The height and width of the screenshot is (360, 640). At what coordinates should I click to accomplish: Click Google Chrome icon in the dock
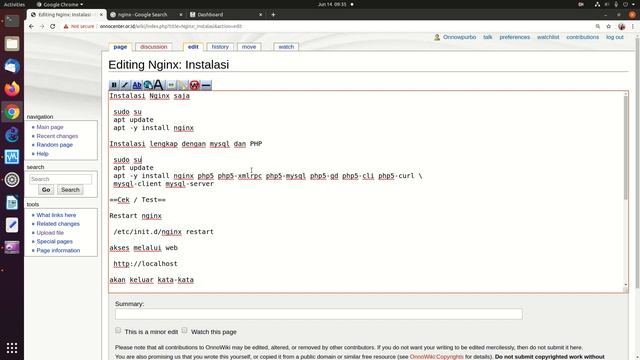tap(12, 112)
